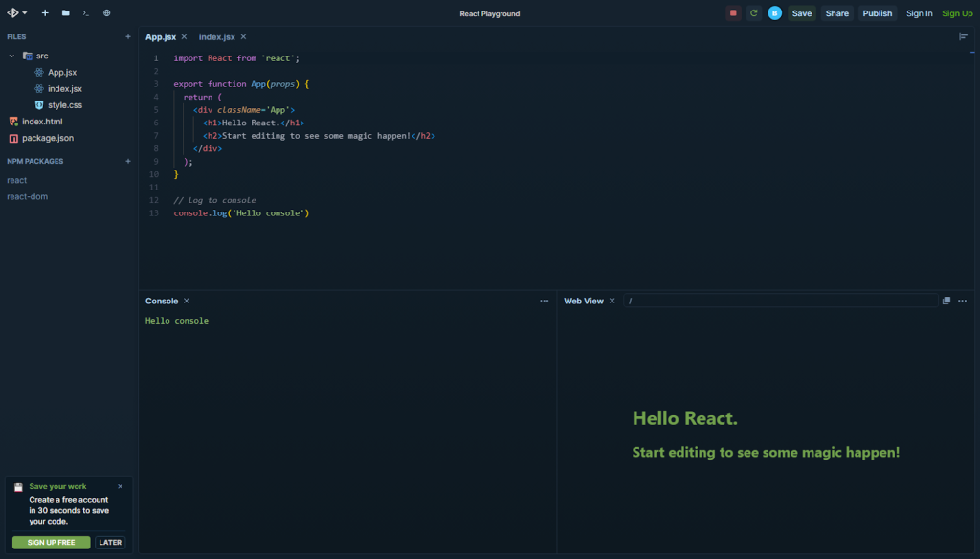The width and height of the screenshot is (980, 559).
Task: Open the playground logo dropdown arrow
Action: pos(25,12)
